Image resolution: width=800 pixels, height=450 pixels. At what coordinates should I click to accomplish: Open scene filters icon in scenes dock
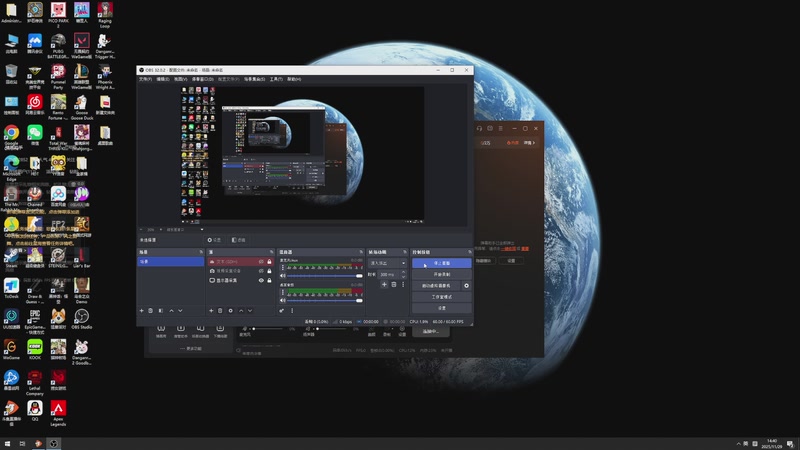[161, 311]
